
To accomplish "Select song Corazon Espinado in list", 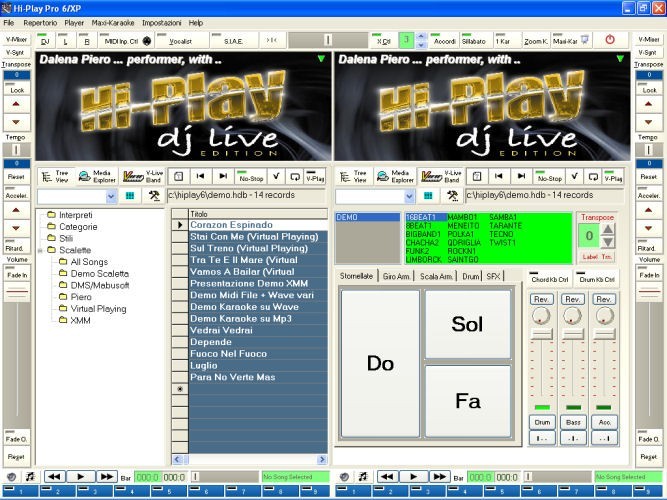I will tap(258, 225).
